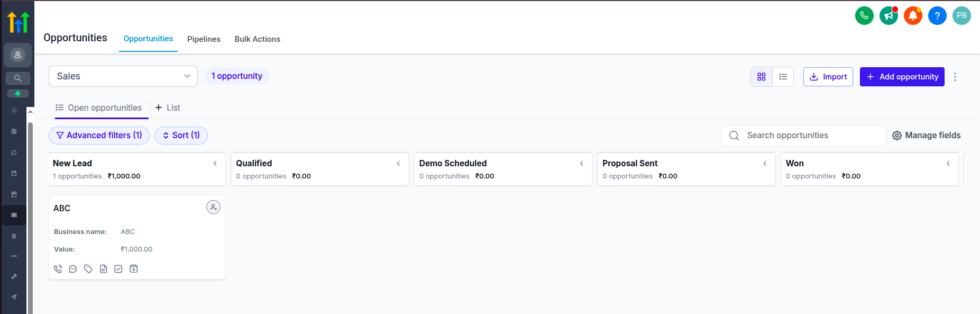The image size is (980, 314).
Task: Click the call icon on ABC card
Action: pos(58,269)
